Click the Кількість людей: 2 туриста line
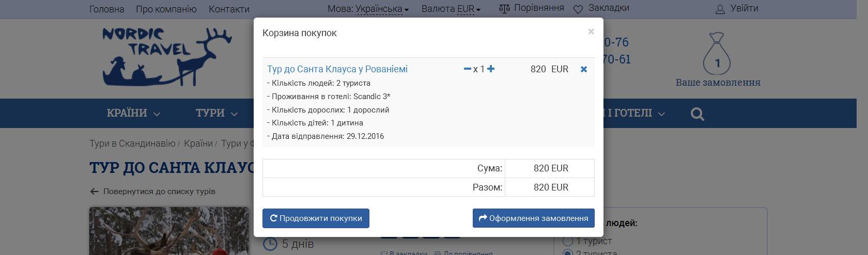This screenshot has height=255, width=868. tap(319, 83)
